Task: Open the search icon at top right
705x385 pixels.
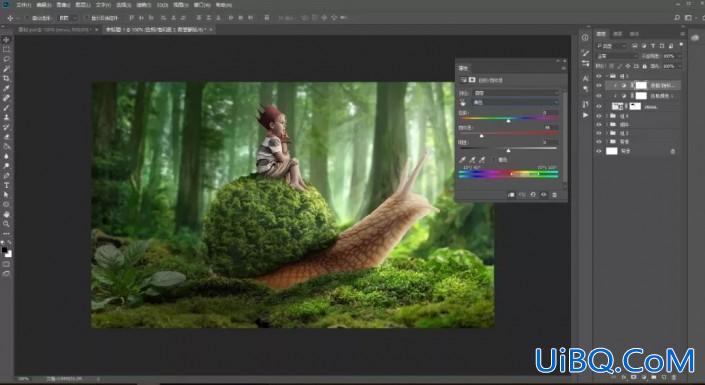Action: (677, 18)
